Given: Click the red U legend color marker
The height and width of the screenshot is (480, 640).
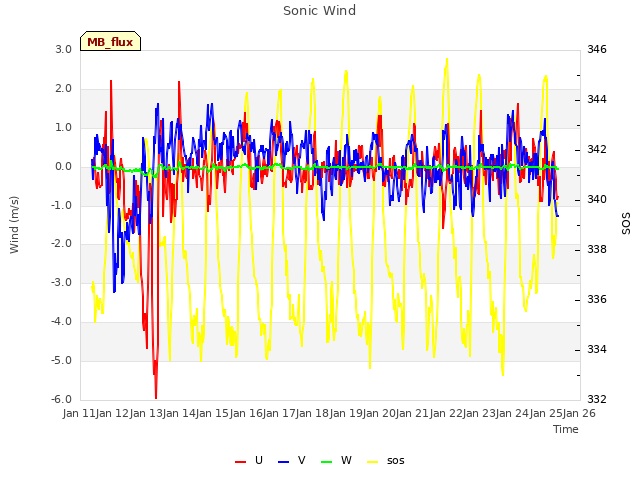Looking at the screenshot, I should click(240, 462).
